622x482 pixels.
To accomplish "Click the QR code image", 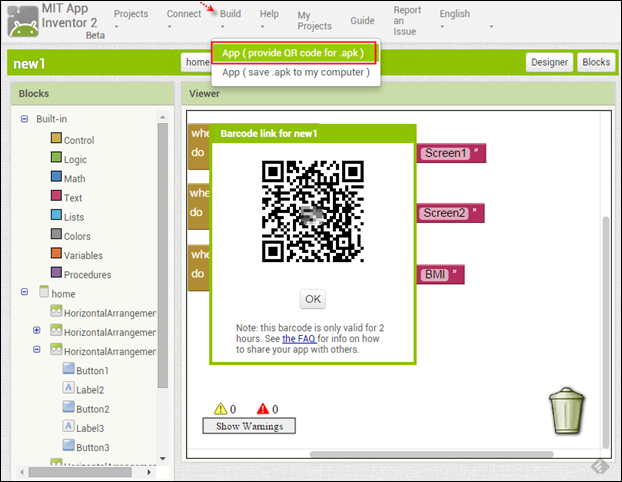I will click(313, 211).
